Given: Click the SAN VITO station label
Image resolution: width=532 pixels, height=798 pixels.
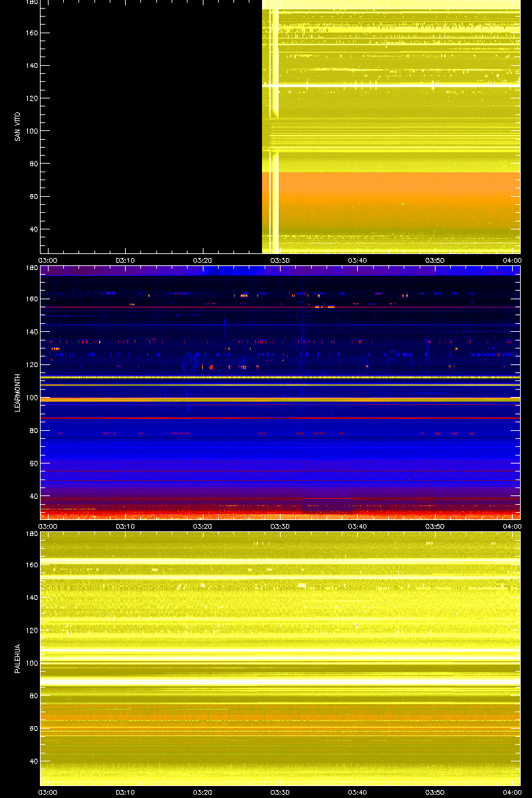Looking at the screenshot, I should pos(18,127).
